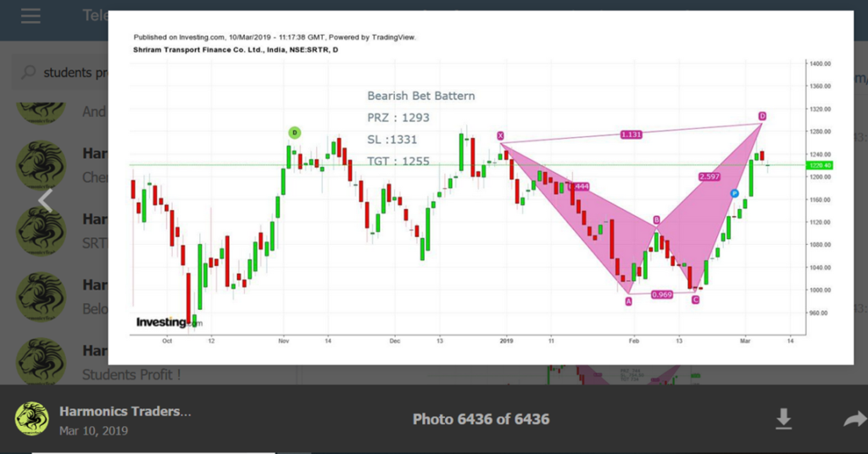
Task: Focus the search field containing 'students pr'
Action: [61, 73]
